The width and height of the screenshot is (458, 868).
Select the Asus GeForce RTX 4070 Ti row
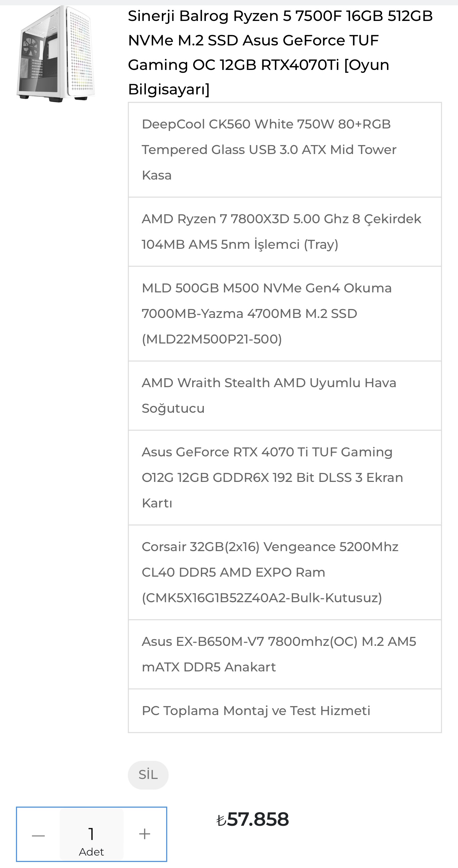[x=285, y=478]
